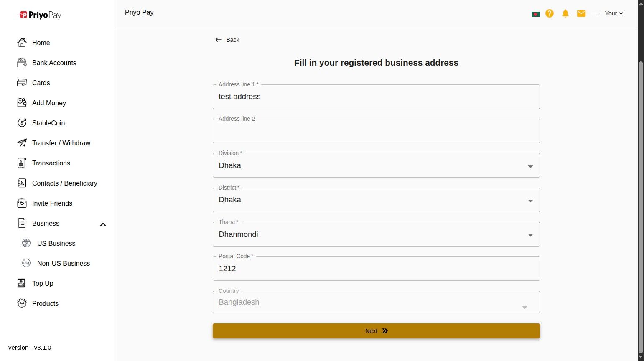The height and width of the screenshot is (361, 644).
Task: Open the user account menu
Action: [613, 13]
